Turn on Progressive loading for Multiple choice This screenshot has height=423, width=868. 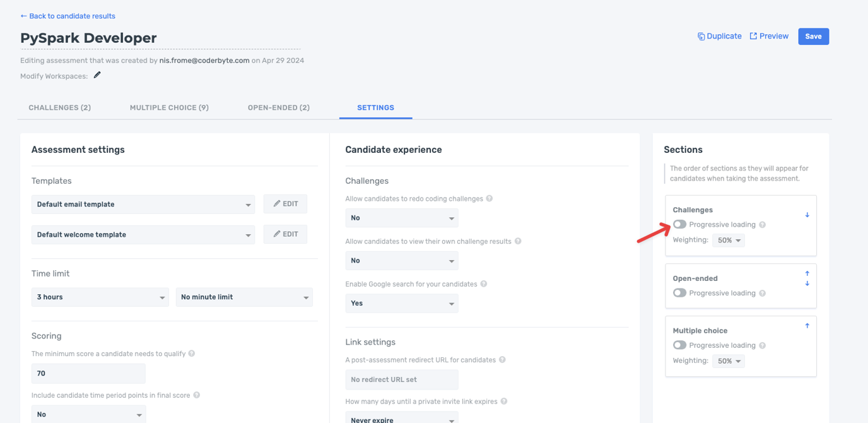pyautogui.click(x=679, y=345)
